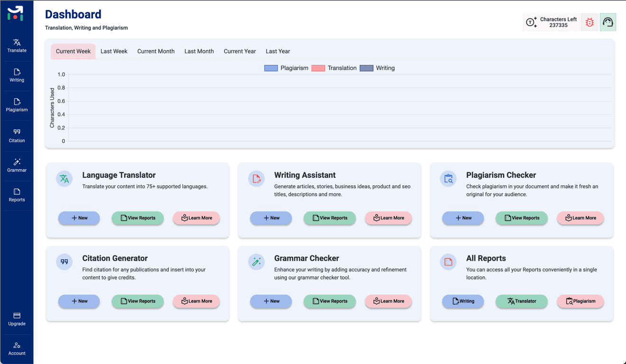626x364 pixels.
Task: Select the Last Month time filter
Action: (199, 51)
